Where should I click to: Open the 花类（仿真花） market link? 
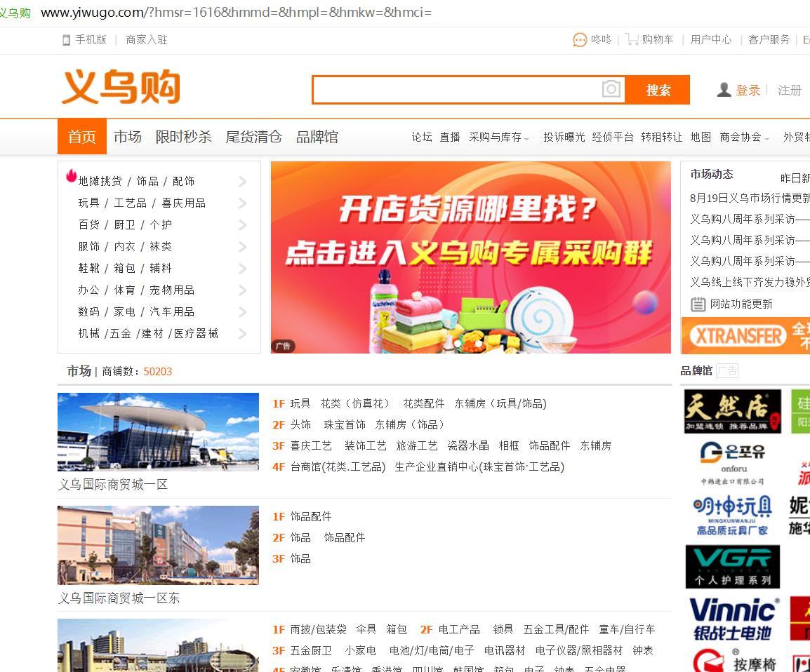tap(356, 403)
